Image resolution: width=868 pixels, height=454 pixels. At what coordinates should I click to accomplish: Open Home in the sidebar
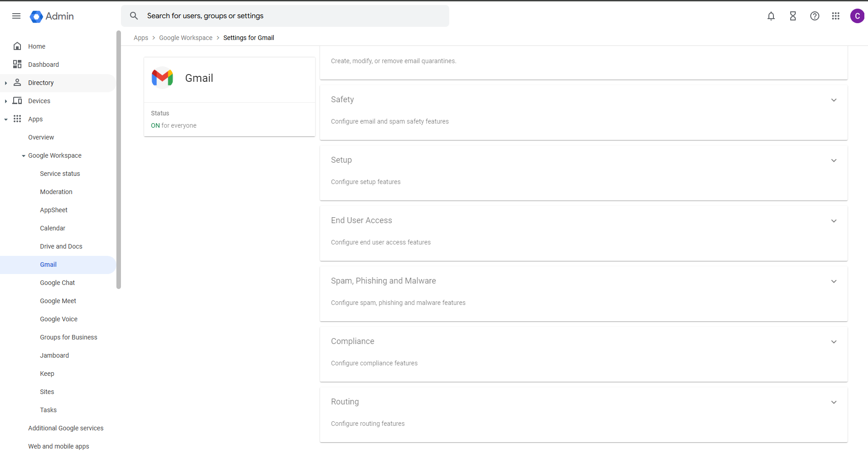point(37,46)
